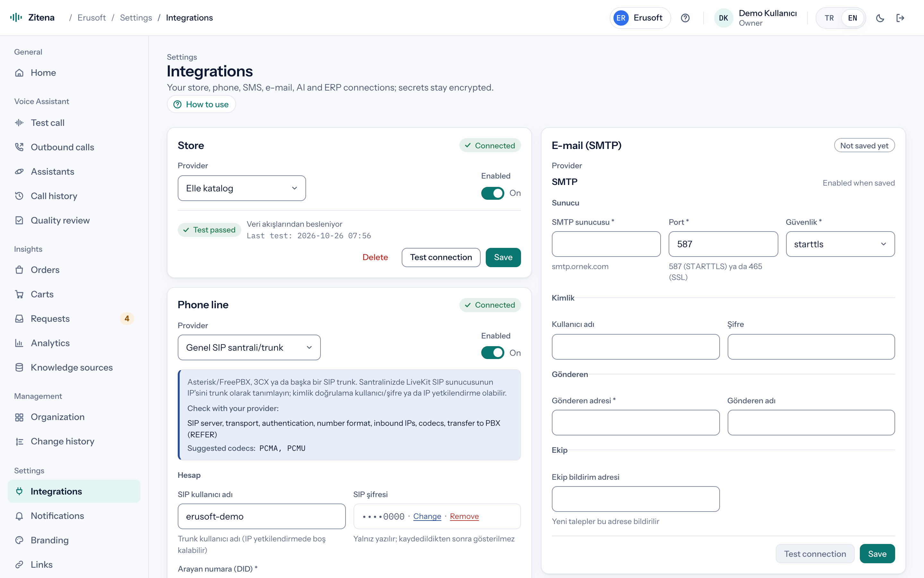Click Delete in the Store card
This screenshot has height=578, width=924.
coord(375,257)
